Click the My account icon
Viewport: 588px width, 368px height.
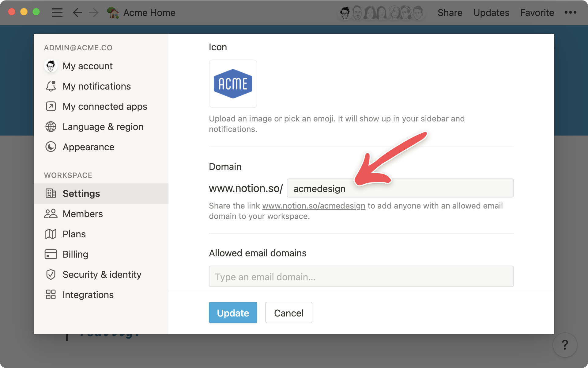tap(50, 66)
